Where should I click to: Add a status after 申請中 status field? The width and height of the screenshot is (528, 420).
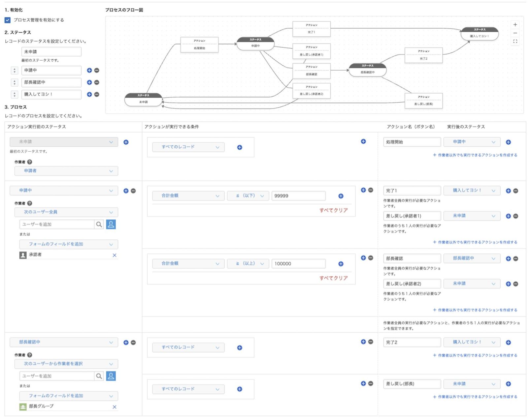[x=89, y=70]
